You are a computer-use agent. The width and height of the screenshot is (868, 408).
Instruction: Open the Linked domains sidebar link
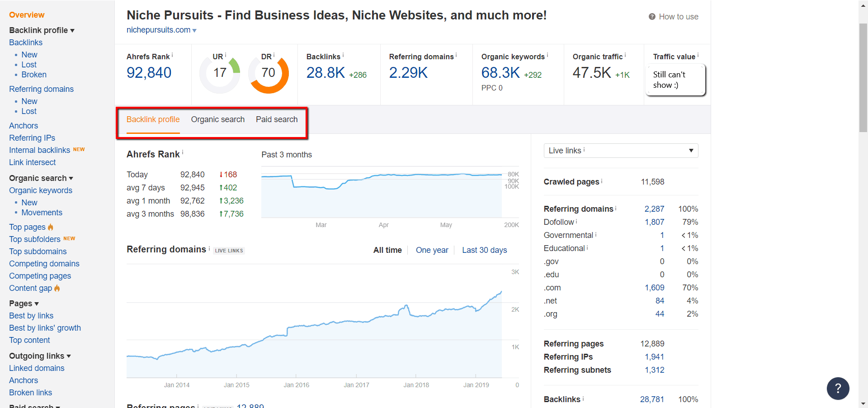pos(37,368)
